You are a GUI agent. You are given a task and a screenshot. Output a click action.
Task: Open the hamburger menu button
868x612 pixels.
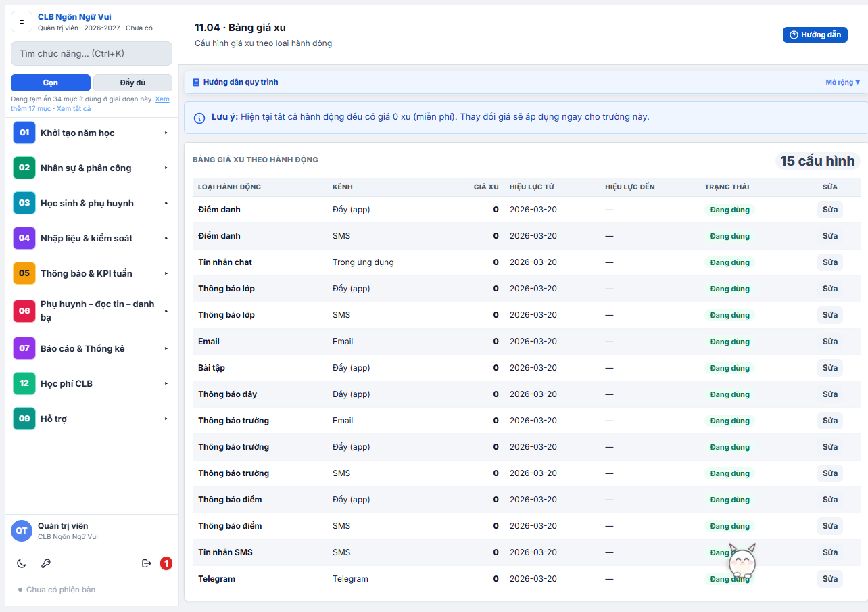[22, 22]
